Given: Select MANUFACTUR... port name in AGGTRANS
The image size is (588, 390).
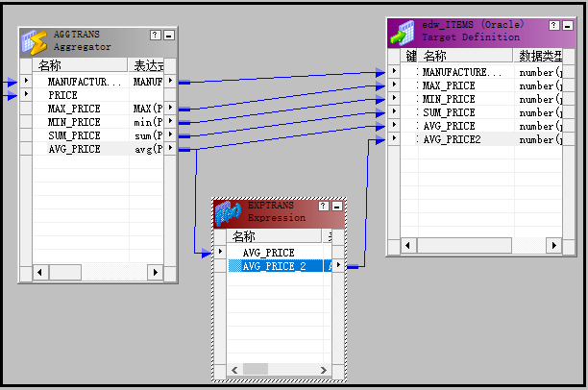Looking at the screenshot, I should [85, 82].
